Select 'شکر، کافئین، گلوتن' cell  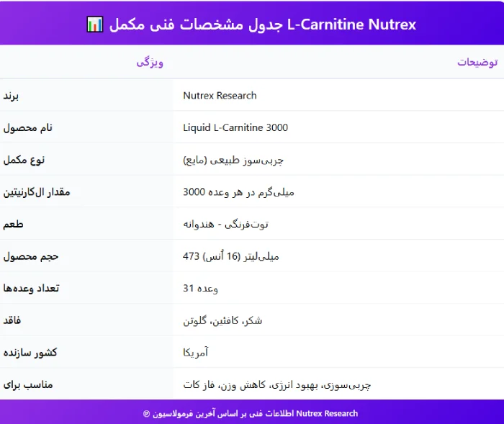pos(222,320)
